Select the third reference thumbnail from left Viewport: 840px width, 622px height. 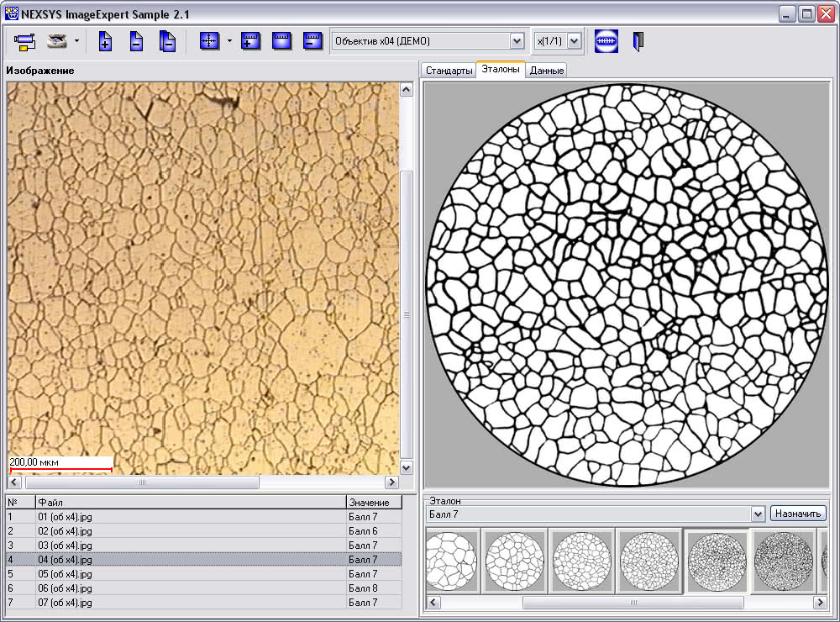[582, 561]
